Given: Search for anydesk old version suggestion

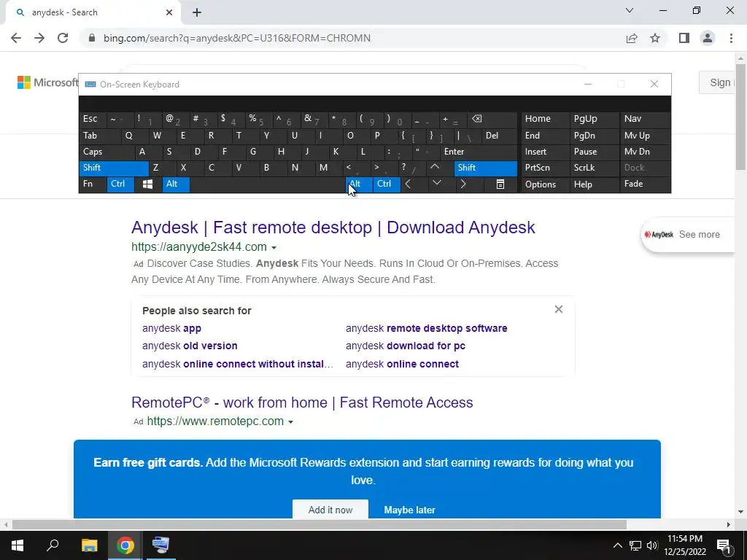Looking at the screenshot, I should pos(190,346).
